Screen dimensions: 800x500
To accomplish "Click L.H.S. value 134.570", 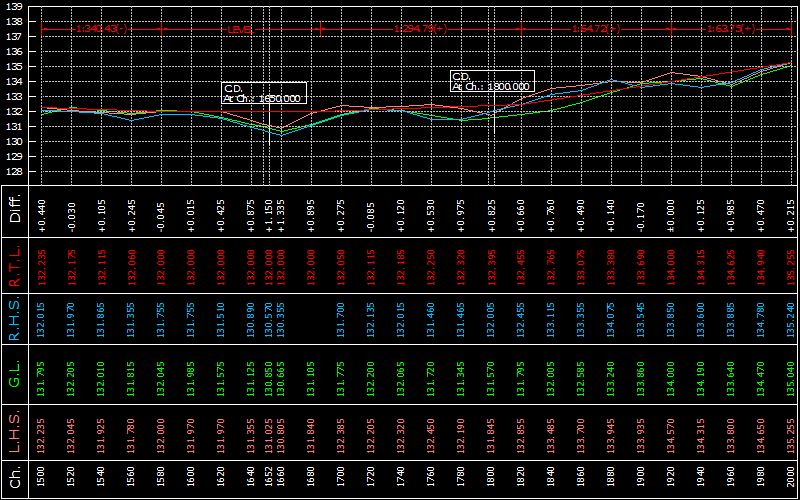I will (671, 435).
